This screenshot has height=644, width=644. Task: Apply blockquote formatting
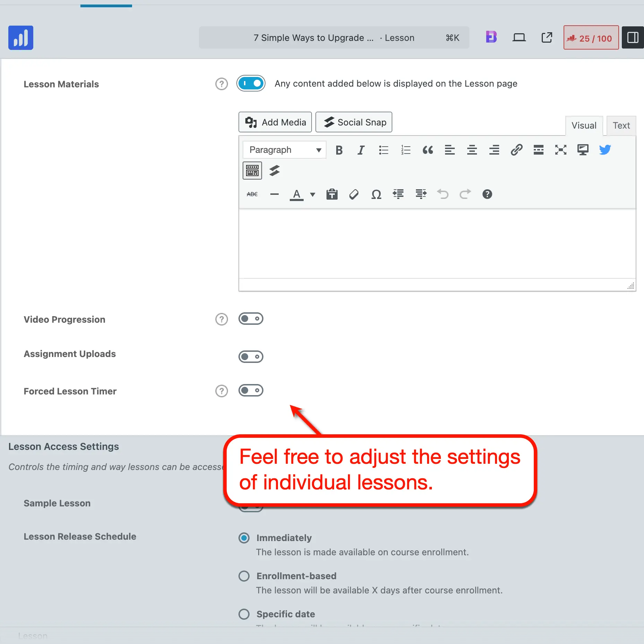[427, 150]
